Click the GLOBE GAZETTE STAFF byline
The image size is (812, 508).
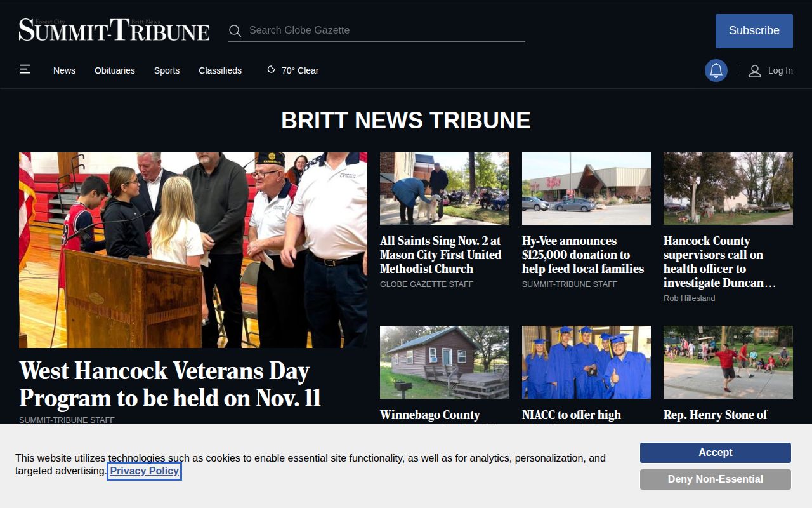click(427, 284)
